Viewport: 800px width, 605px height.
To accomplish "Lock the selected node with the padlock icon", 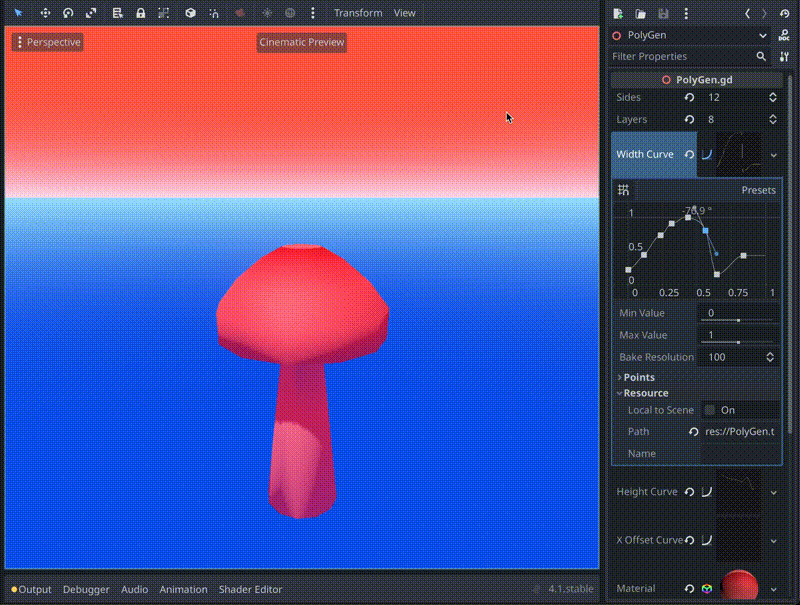I will click(x=140, y=13).
